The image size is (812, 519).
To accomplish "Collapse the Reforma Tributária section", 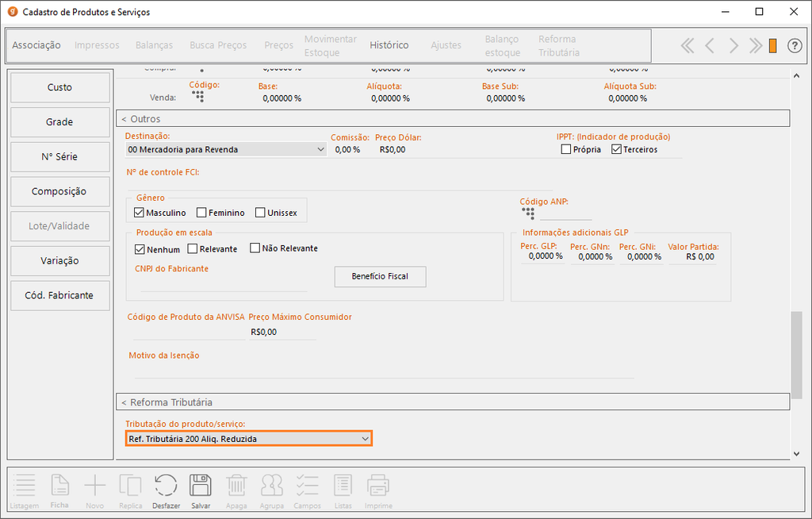I will [453, 402].
